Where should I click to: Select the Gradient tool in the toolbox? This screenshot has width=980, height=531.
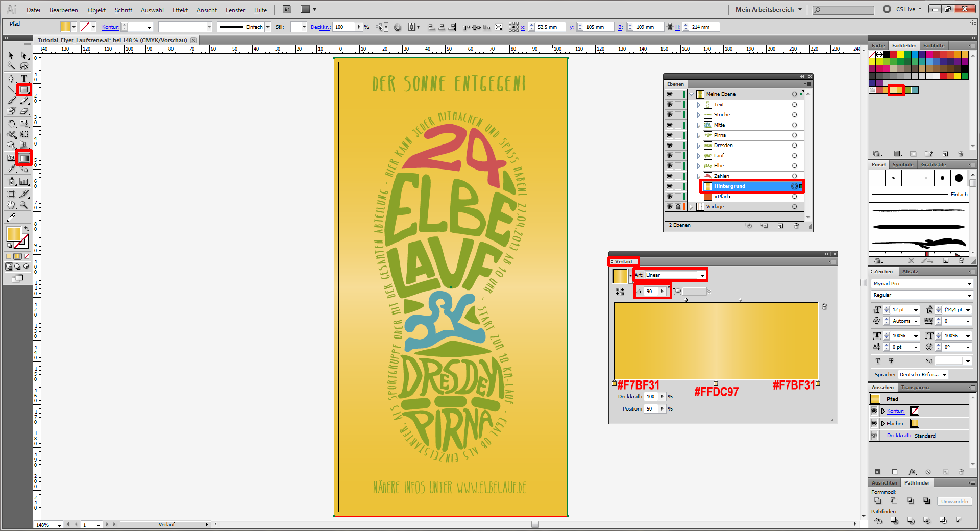(x=23, y=158)
